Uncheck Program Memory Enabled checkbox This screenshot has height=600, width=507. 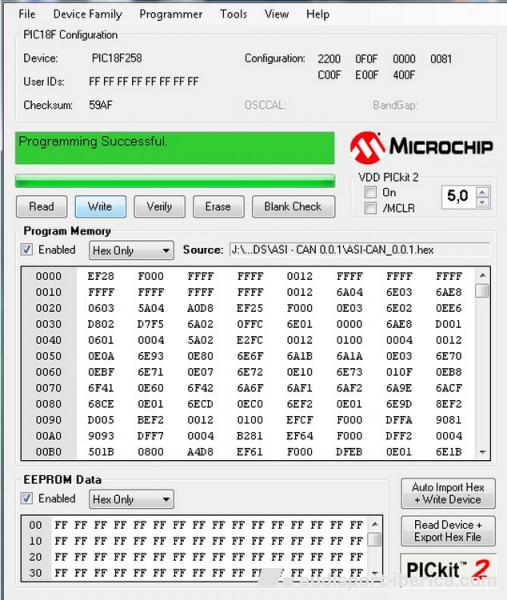tap(26, 249)
